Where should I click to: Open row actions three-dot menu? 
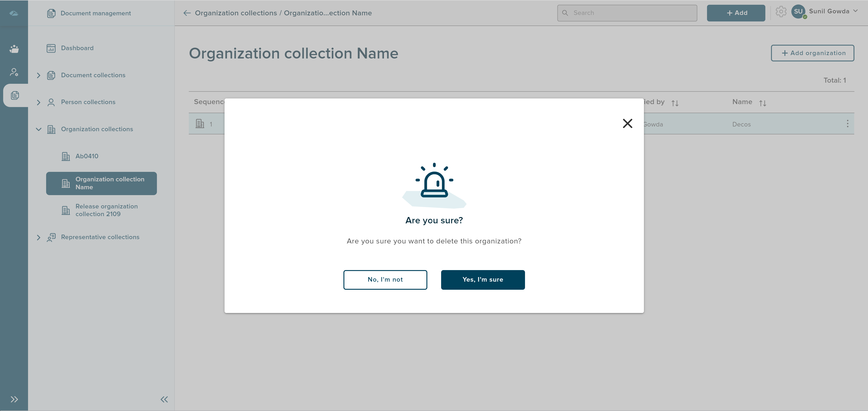click(847, 124)
